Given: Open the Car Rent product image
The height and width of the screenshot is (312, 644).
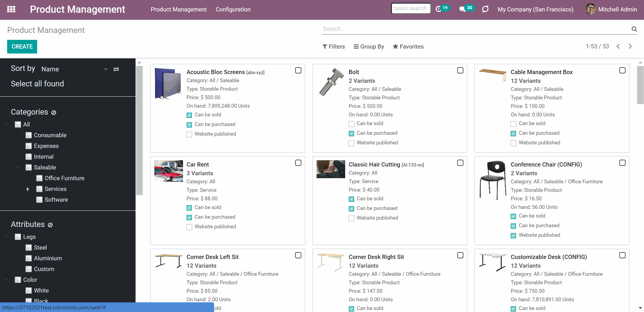Looking at the screenshot, I should 168,171.
